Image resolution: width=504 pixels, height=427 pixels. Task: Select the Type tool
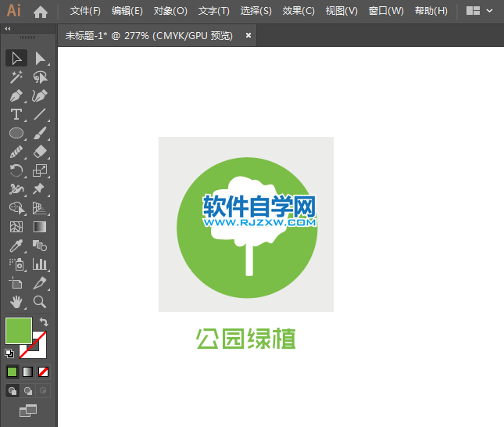click(16, 114)
